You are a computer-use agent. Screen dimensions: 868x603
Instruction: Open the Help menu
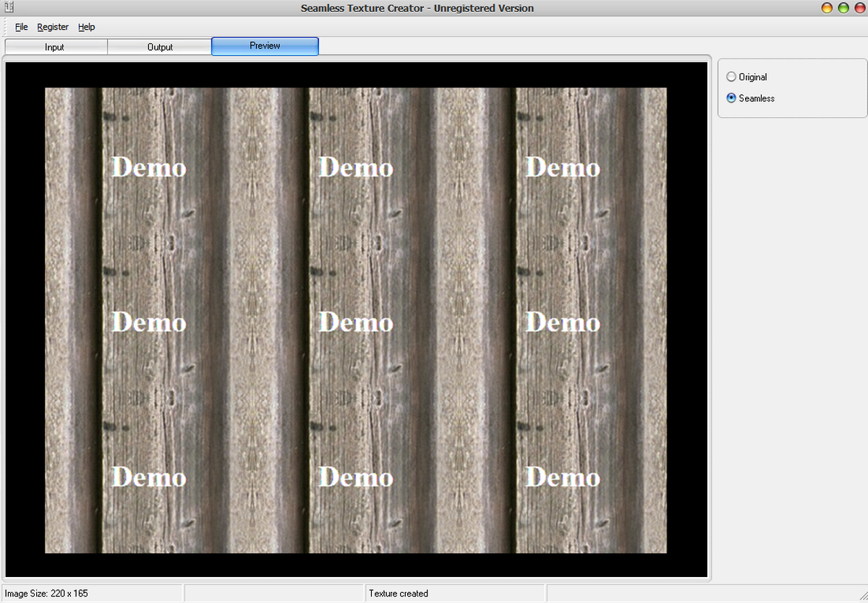87,27
